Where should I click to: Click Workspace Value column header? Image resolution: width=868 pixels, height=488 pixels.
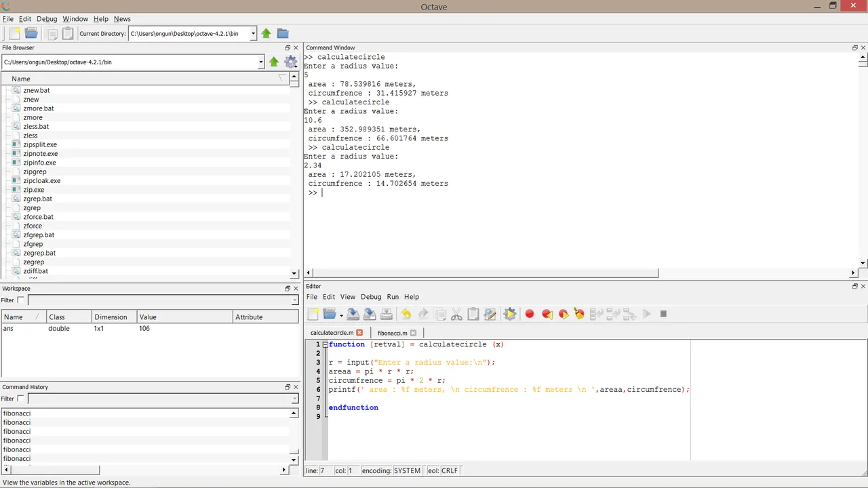[184, 317]
